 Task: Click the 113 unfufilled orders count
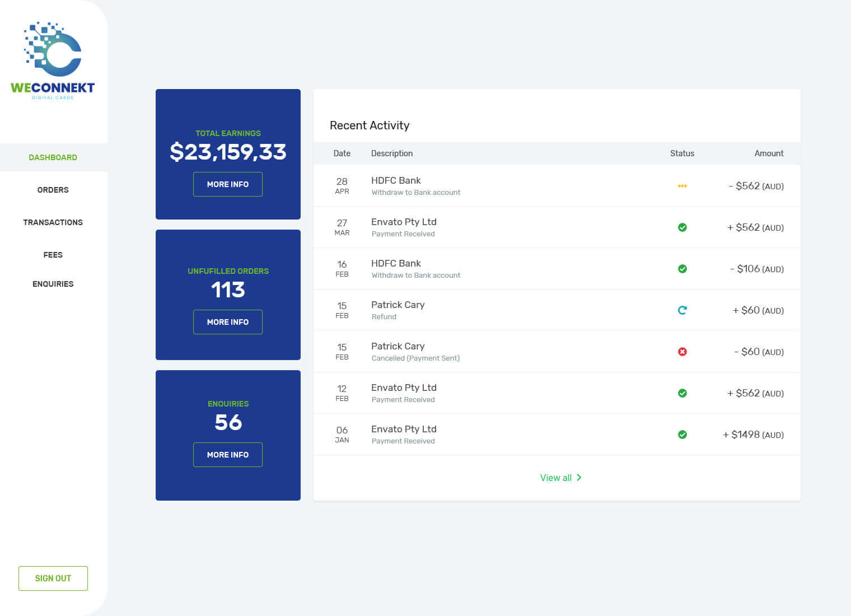point(228,290)
